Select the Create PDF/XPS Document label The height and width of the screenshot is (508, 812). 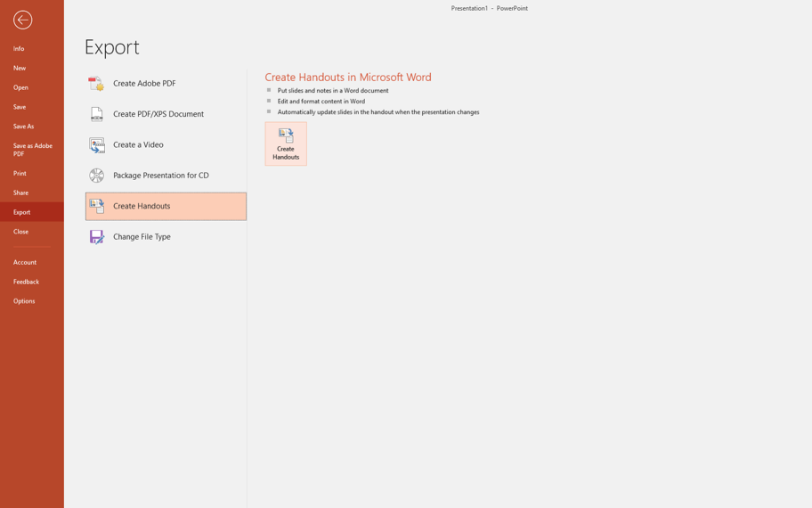tap(158, 114)
